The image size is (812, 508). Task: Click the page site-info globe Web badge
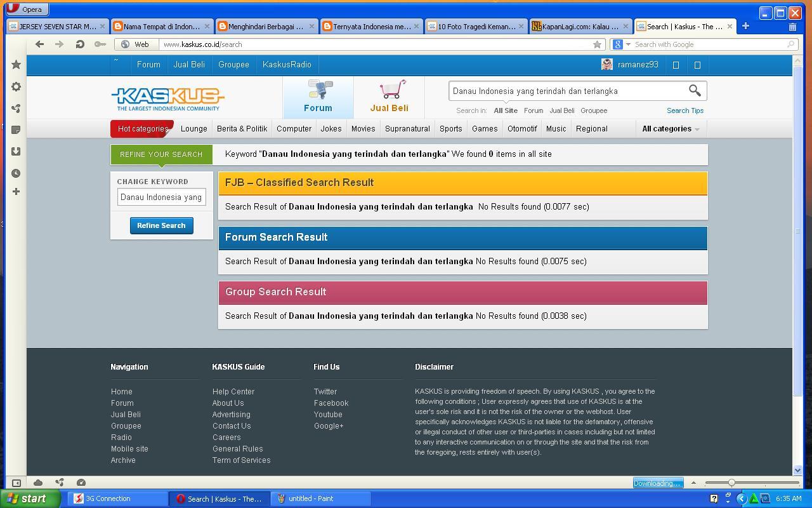point(134,44)
